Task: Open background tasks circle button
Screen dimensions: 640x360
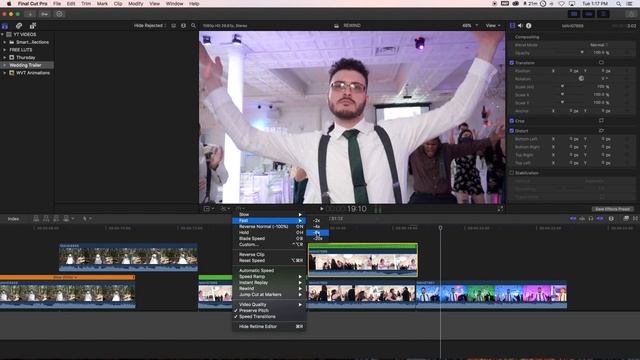Action: click(x=59, y=14)
